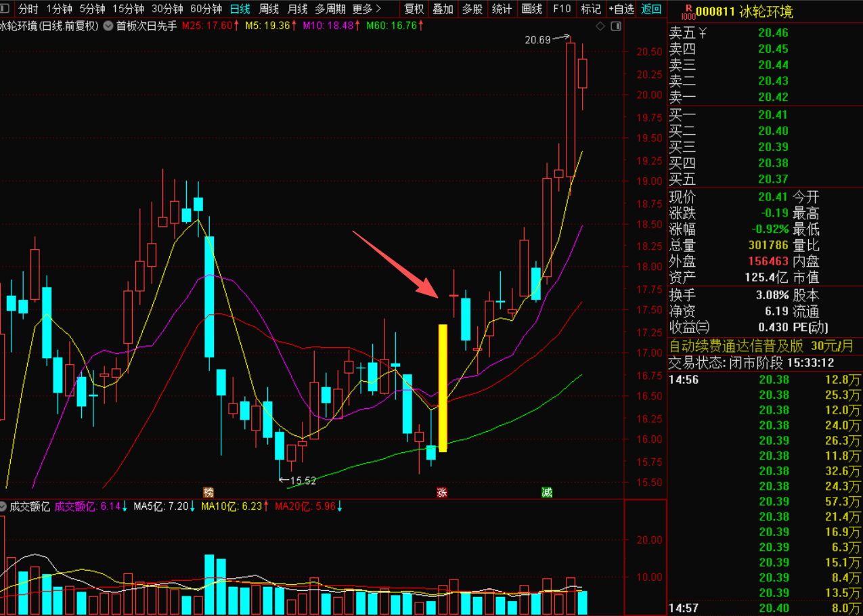Click the 榜 marker below the chart

tap(208, 492)
